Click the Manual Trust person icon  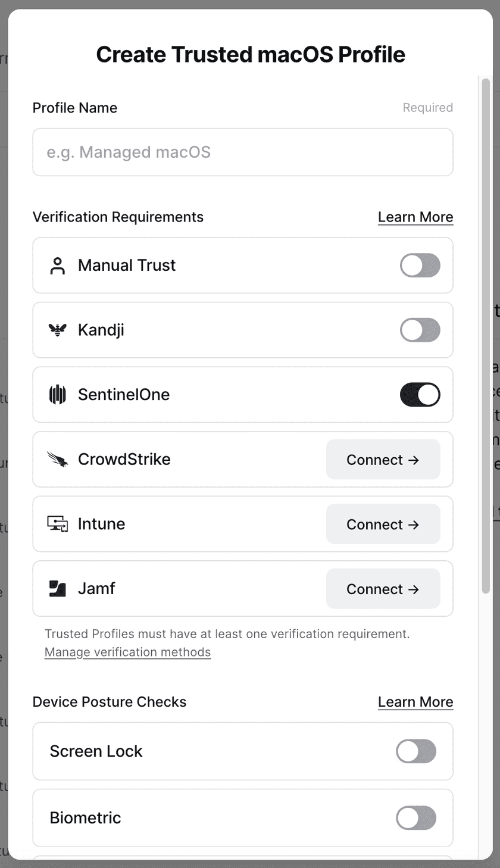[58, 266]
